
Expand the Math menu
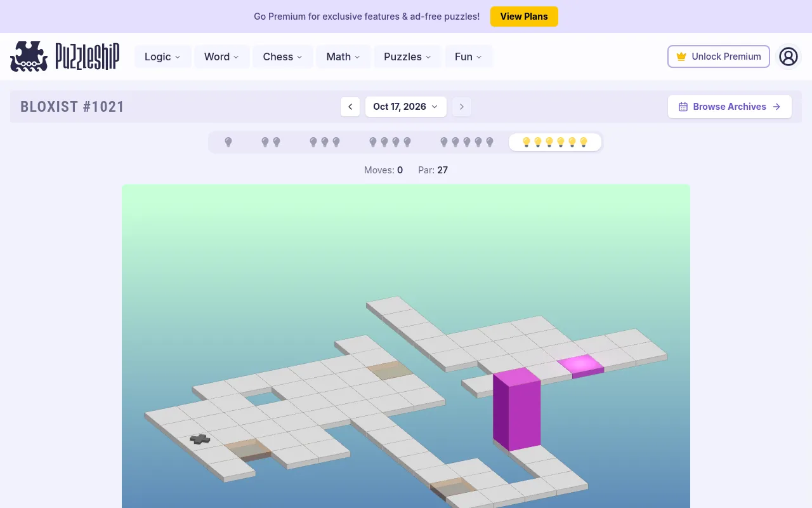pyautogui.click(x=344, y=57)
